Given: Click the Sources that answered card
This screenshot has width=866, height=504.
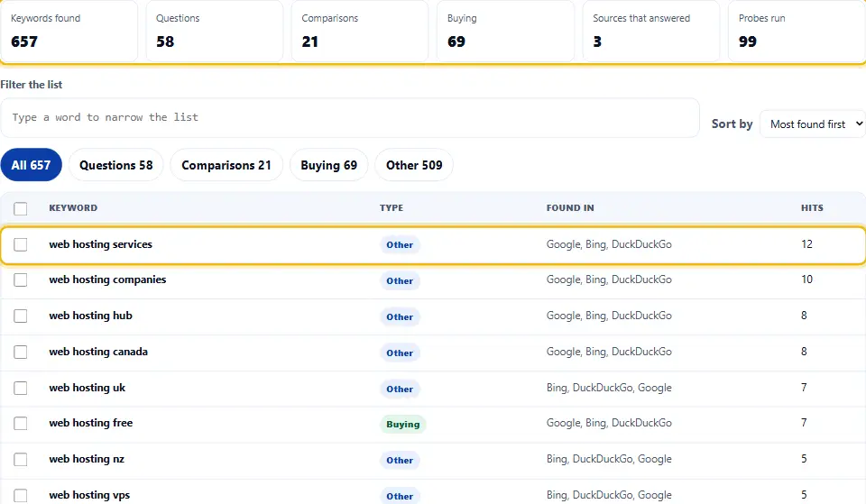Looking at the screenshot, I should 651,31.
